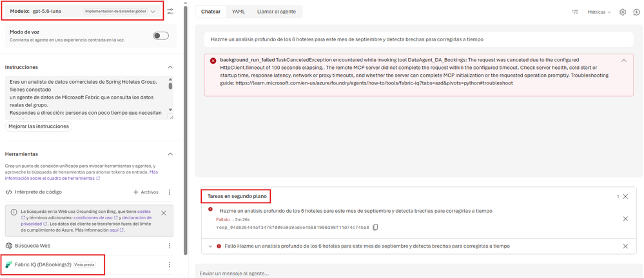Click Mejorar las instrucciones button
Image resolution: width=644 pixels, height=278 pixels.
[x=39, y=126]
